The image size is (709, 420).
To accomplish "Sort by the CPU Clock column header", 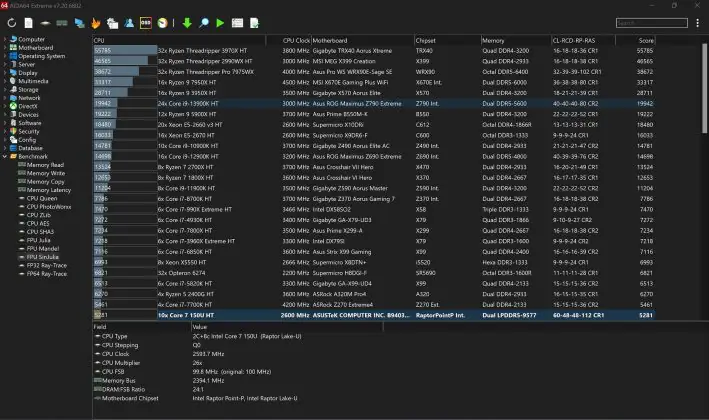I will tap(288, 40).
